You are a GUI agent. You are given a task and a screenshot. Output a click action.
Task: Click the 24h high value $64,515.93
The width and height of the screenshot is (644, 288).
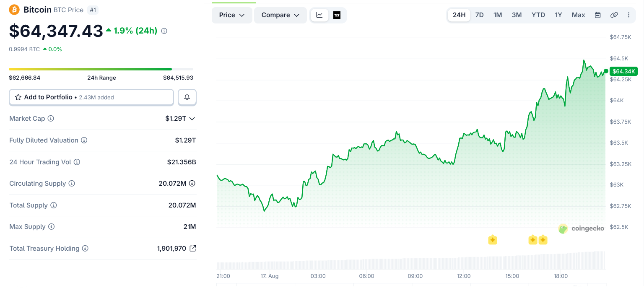178,78
